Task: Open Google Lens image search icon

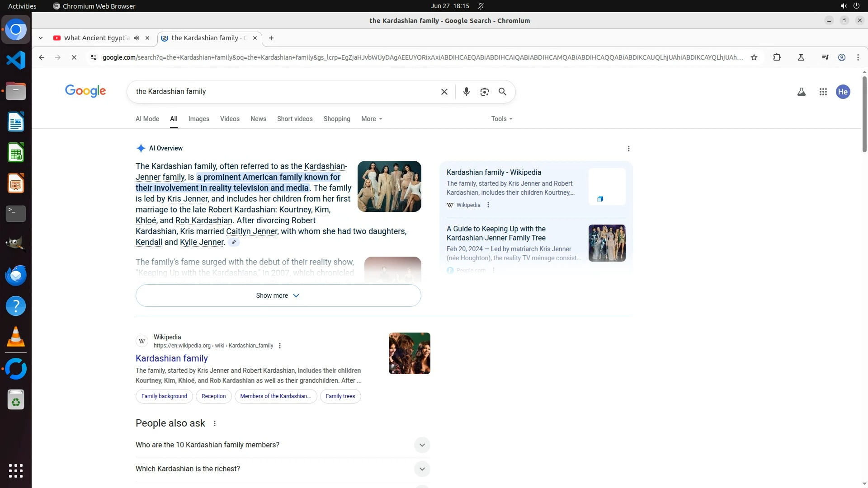Action: (484, 92)
